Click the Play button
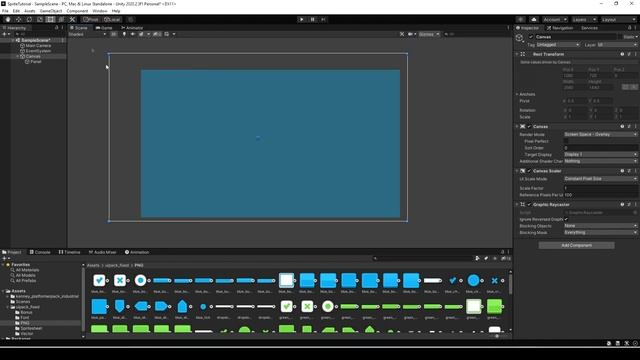This screenshot has width=640, height=360. 302,20
